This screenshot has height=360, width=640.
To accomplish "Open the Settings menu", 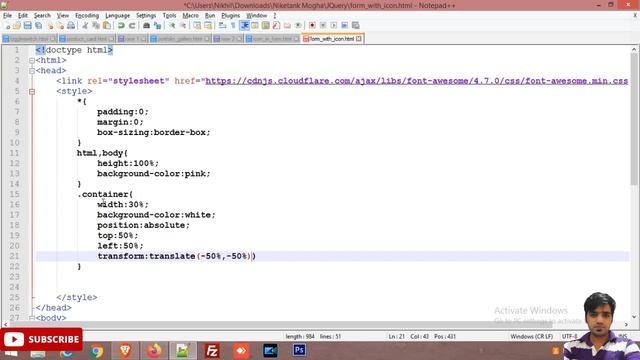I will click(x=146, y=16).
